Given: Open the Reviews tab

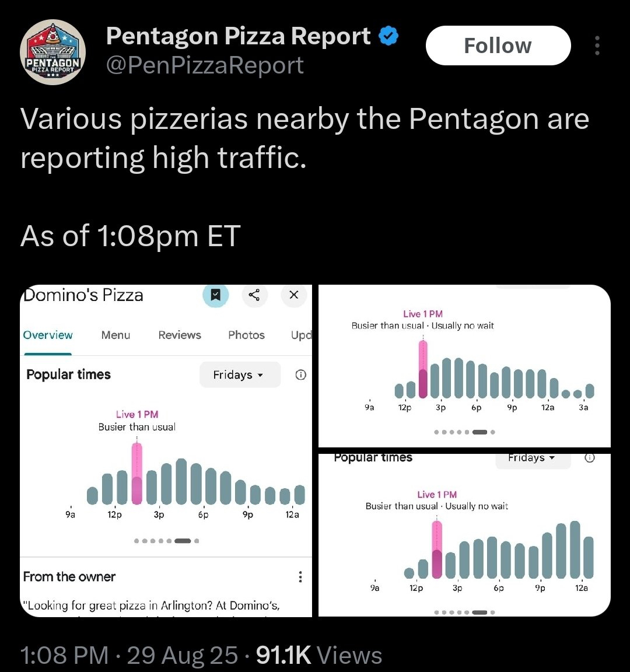Looking at the screenshot, I should point(180,335).
